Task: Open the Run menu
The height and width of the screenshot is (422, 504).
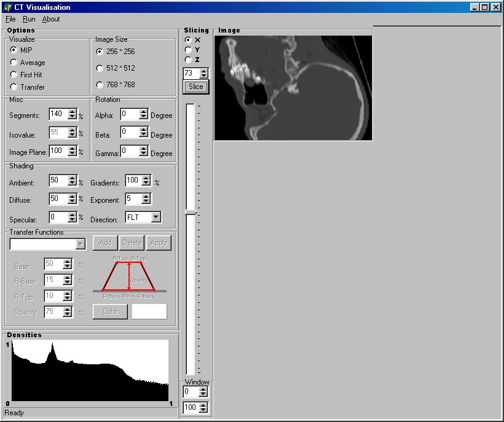Action: 29,19
